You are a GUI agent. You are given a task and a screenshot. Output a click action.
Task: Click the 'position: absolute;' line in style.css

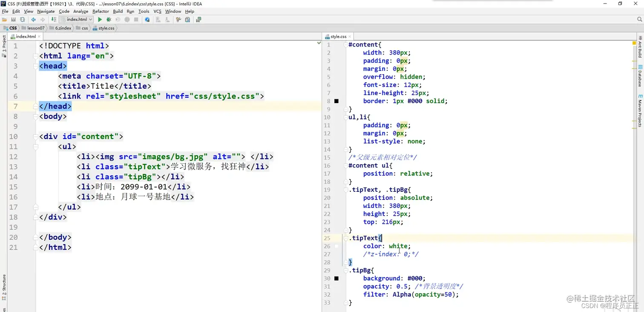[x=398, y=198]
